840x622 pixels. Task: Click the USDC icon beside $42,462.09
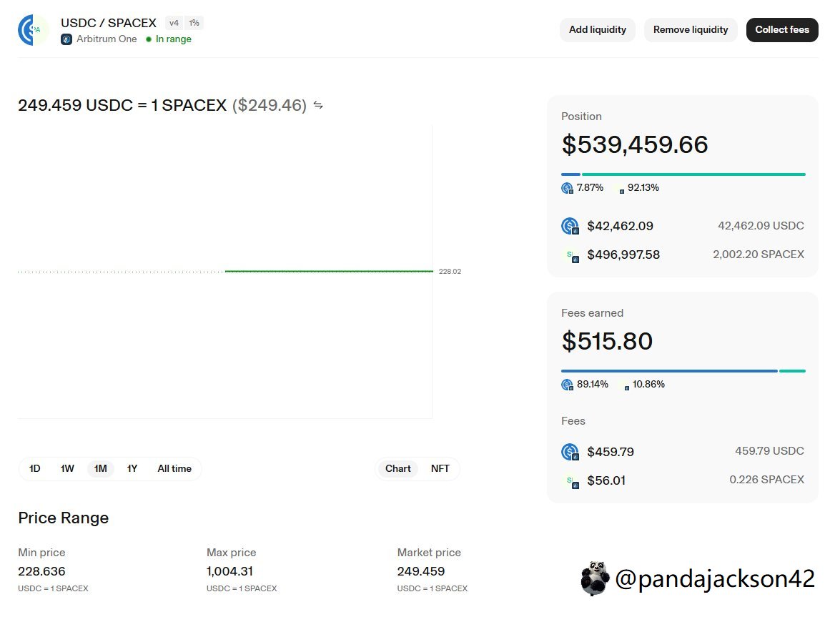(570, 226)
